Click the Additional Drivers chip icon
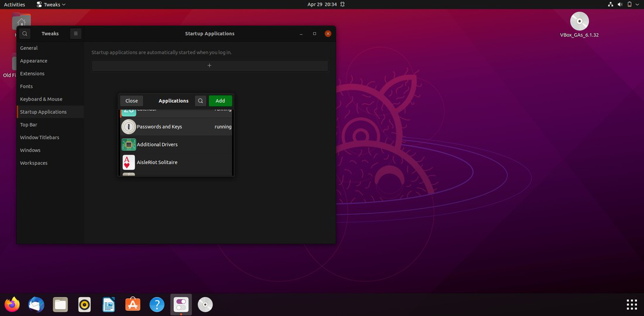 click(x=129, y=144)
